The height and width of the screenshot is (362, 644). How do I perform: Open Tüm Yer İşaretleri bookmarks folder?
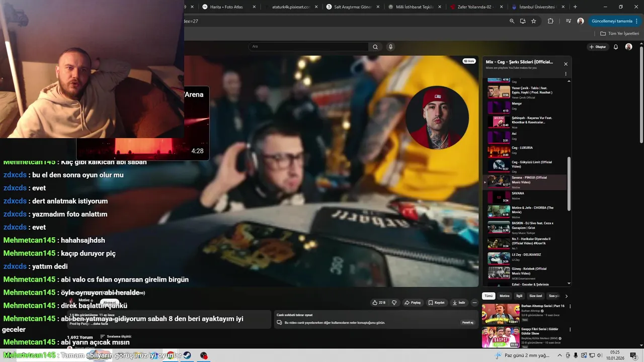pyautogui.click(x=620, y=33)
